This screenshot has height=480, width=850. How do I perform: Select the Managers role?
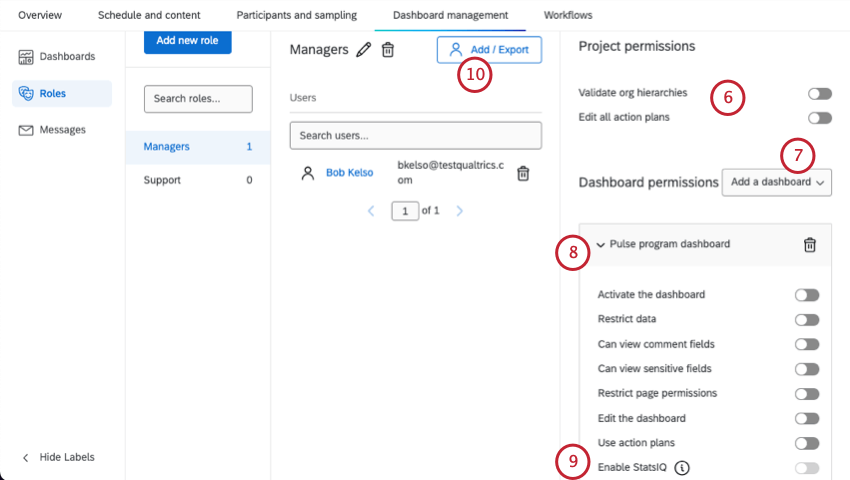pyautogui.click(x=198, y=147)
